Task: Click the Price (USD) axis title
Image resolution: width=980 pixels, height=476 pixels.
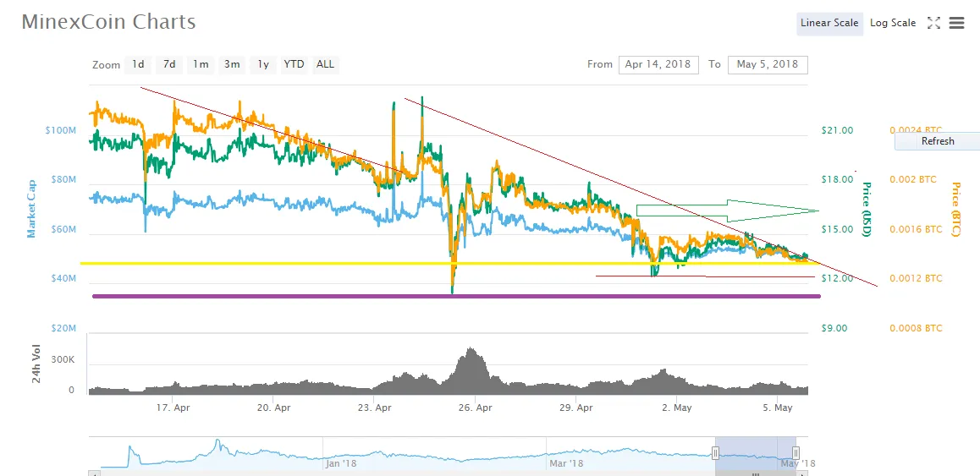Action: coord(867,210)
